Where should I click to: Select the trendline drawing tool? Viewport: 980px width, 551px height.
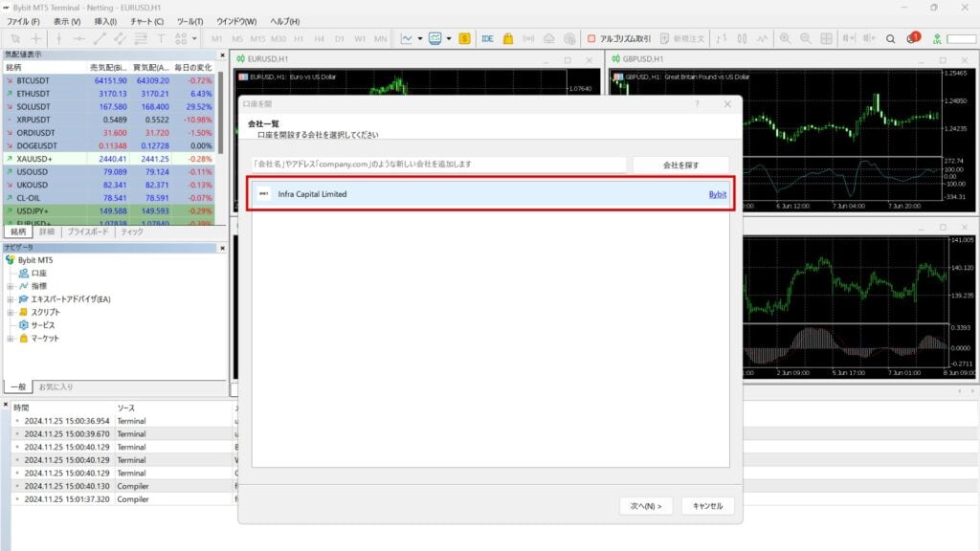(100, 38)
